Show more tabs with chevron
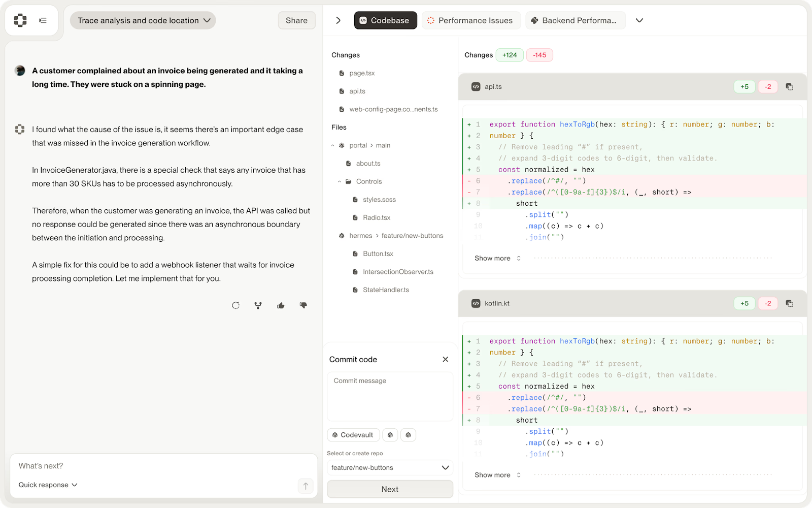This screenshot has height=508, width=812. tap(639, 20)
